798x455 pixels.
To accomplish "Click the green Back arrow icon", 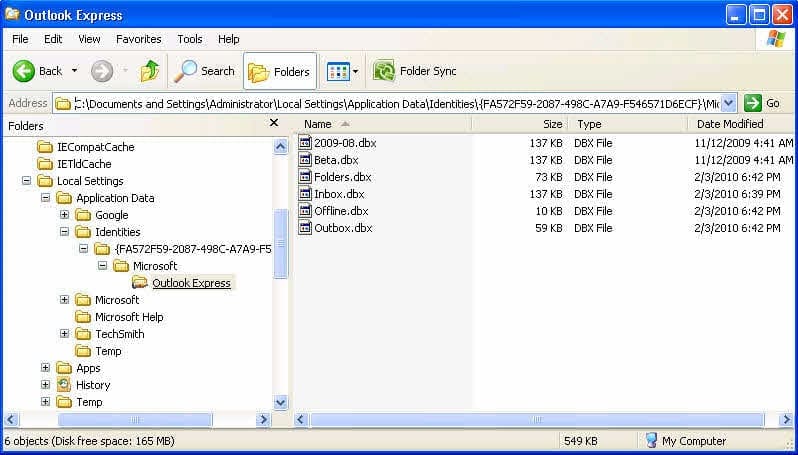I will click(x=23, y=71).
